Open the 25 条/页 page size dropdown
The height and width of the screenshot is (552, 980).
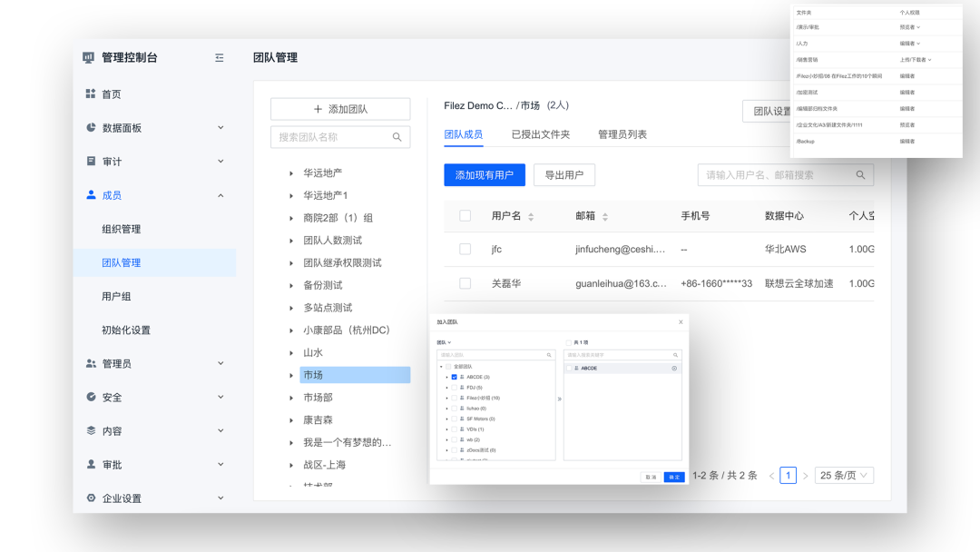point(844,475)
